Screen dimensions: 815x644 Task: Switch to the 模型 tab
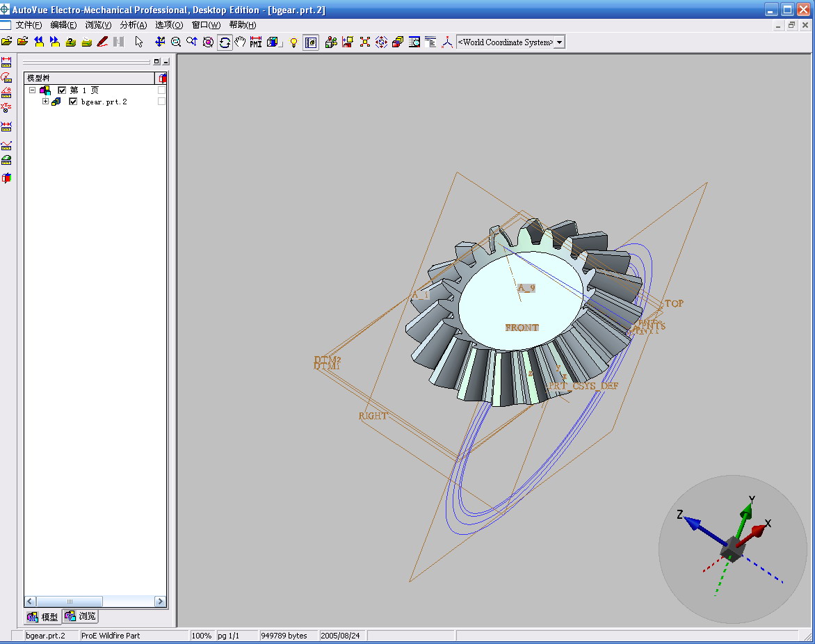coord(42,617)
